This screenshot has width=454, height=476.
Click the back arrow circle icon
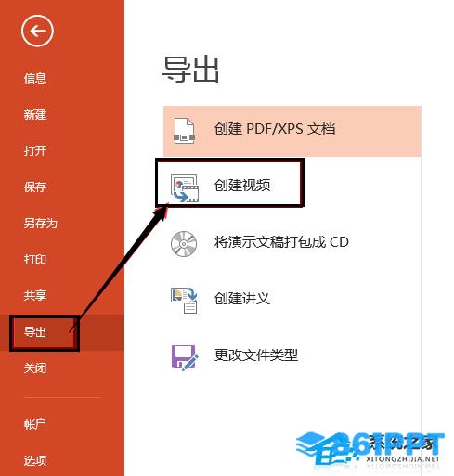coord(37,31)
